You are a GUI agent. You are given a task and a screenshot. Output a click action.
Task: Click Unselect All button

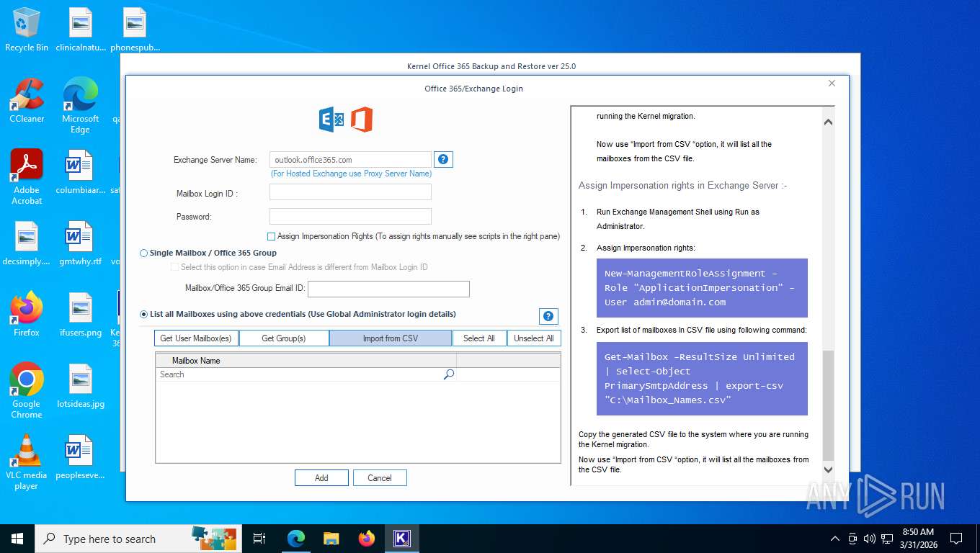point(534,338)
